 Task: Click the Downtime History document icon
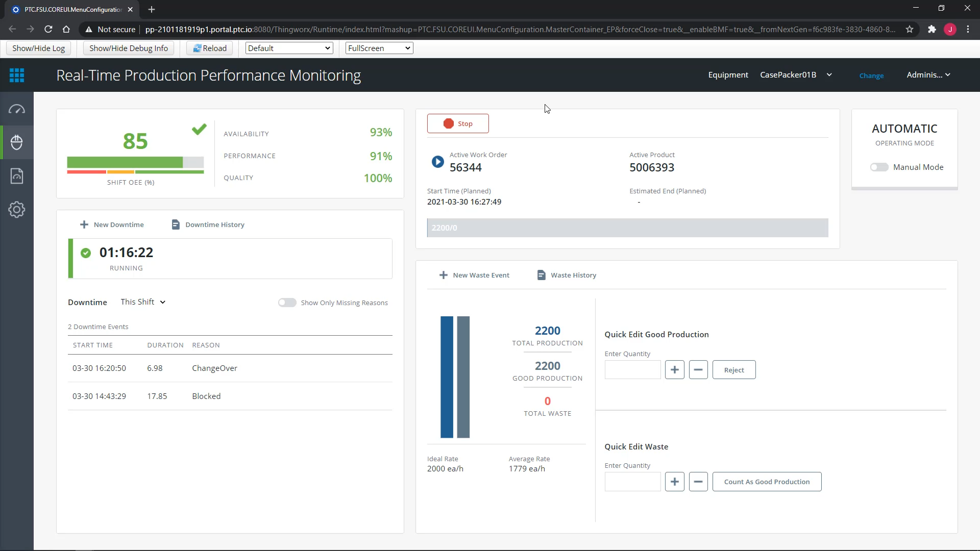176,224
